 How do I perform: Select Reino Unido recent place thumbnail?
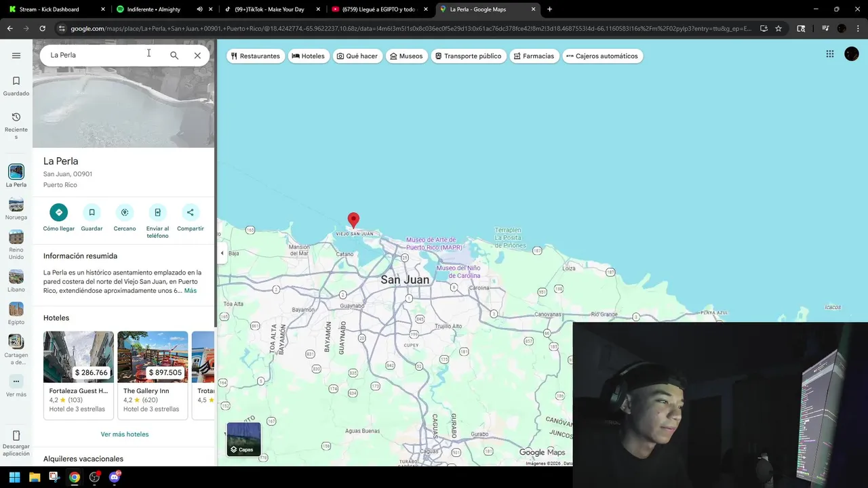click(16, 245)
